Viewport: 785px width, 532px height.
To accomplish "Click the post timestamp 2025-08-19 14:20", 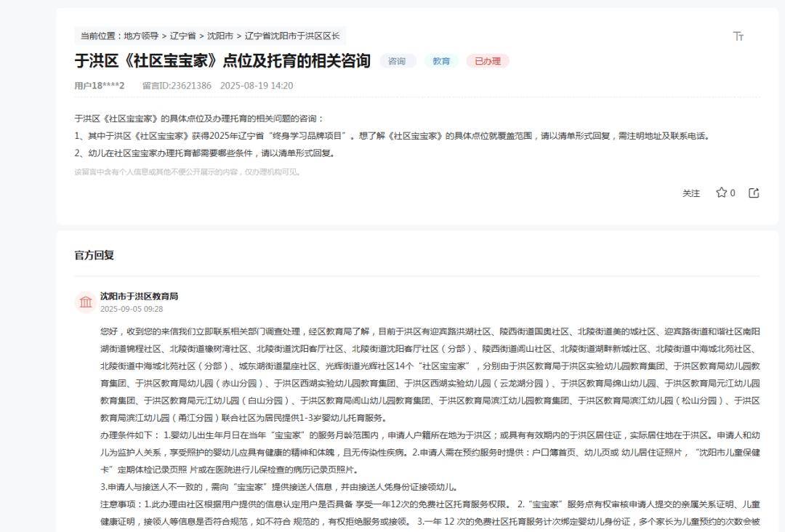I will [257, 86].
